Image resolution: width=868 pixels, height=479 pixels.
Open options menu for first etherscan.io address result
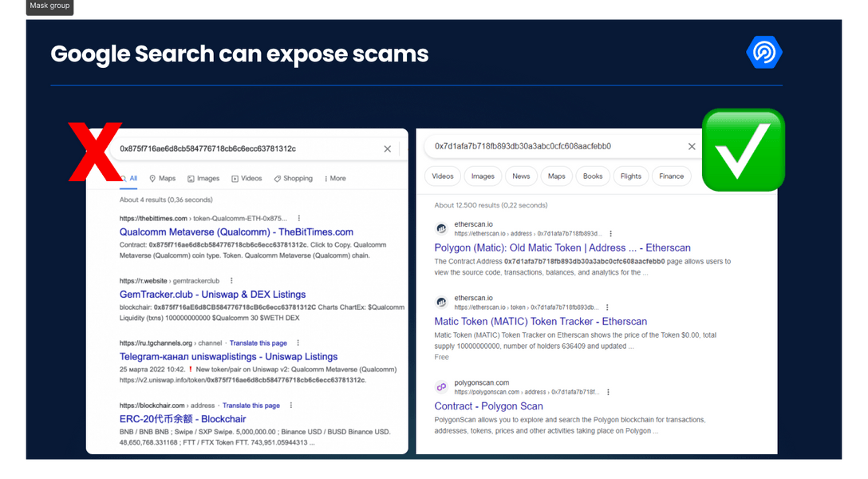(x=610, y=234)
